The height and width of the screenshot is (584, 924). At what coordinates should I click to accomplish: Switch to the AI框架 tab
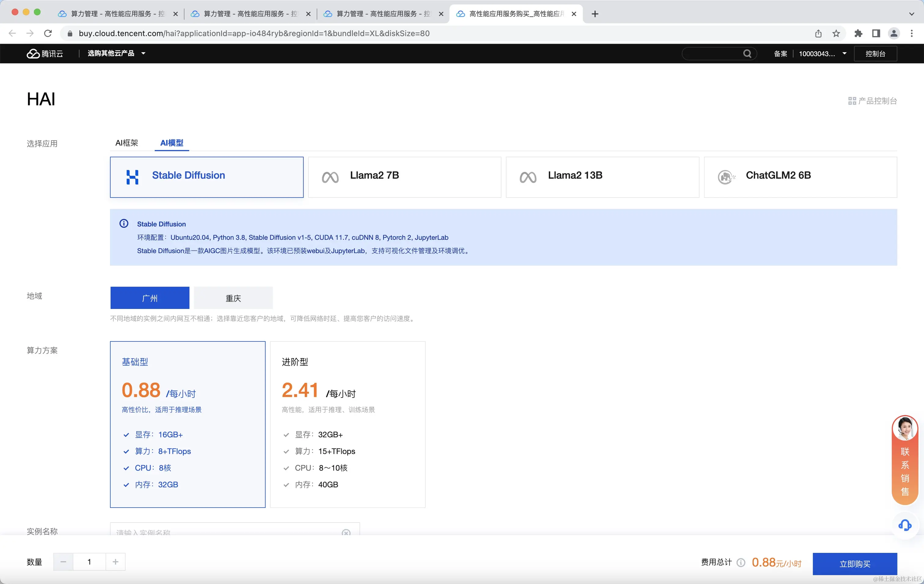click(127, 143)
